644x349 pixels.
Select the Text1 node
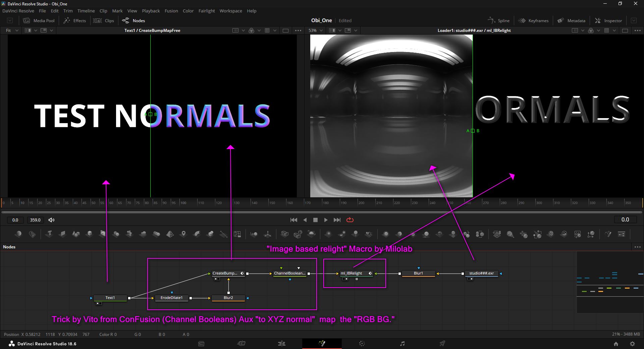[110, 298]
